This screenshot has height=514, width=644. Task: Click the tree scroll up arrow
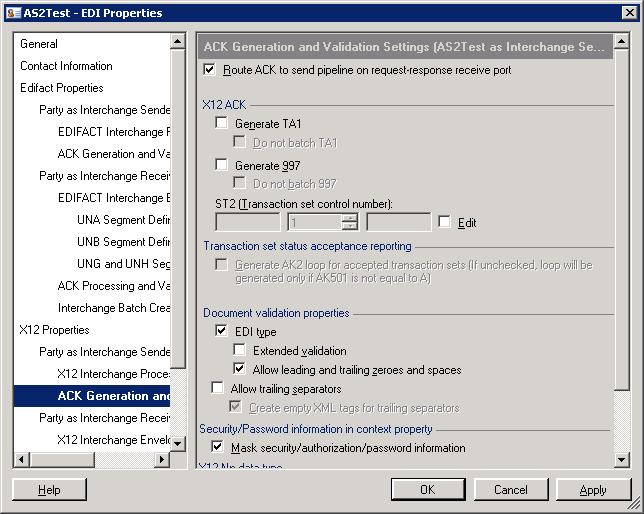[177, 41]
